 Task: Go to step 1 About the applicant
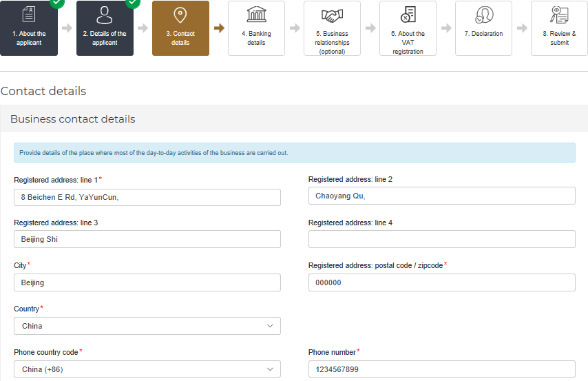[x=29, y=28]
